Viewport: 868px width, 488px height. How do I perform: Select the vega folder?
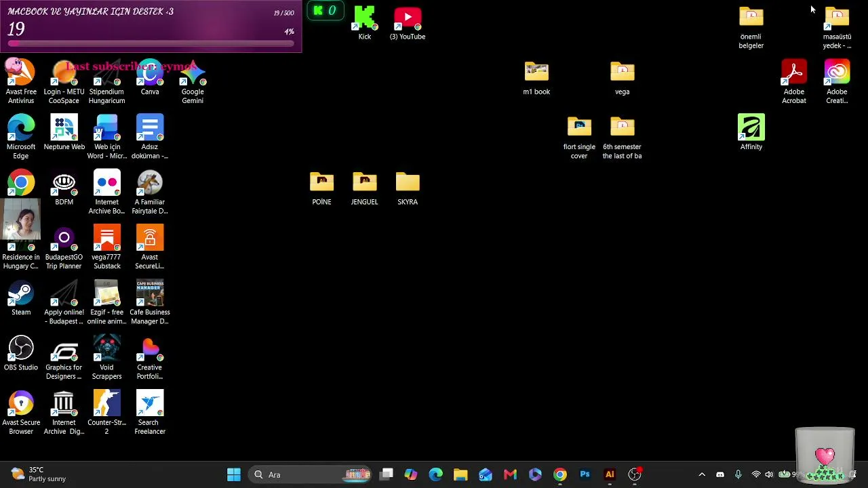pos(623,79)
